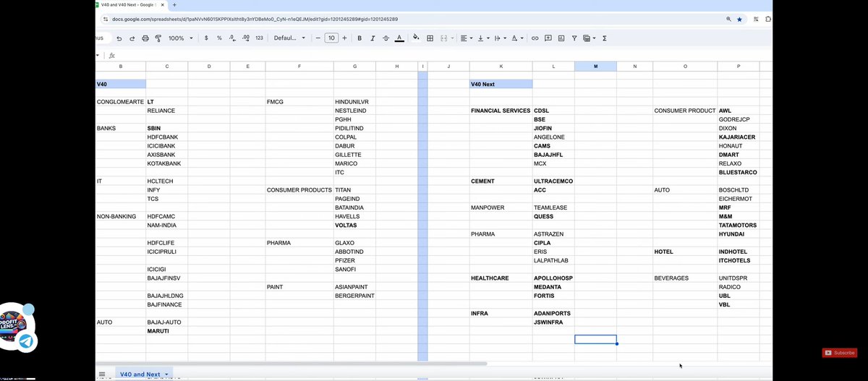868x381 pixels.
Task: Click the site info icon beside URL
Action: click(x=106, y=20)
